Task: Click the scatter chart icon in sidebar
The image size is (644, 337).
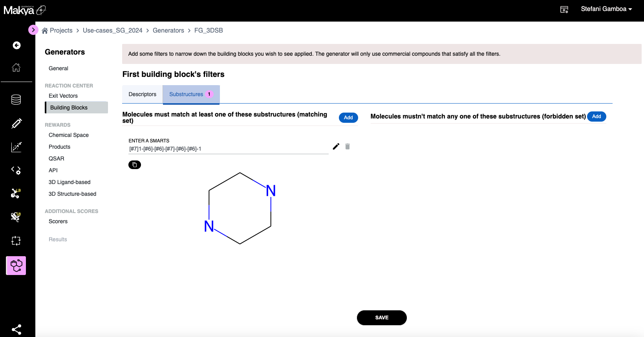Action: [16, 147]
